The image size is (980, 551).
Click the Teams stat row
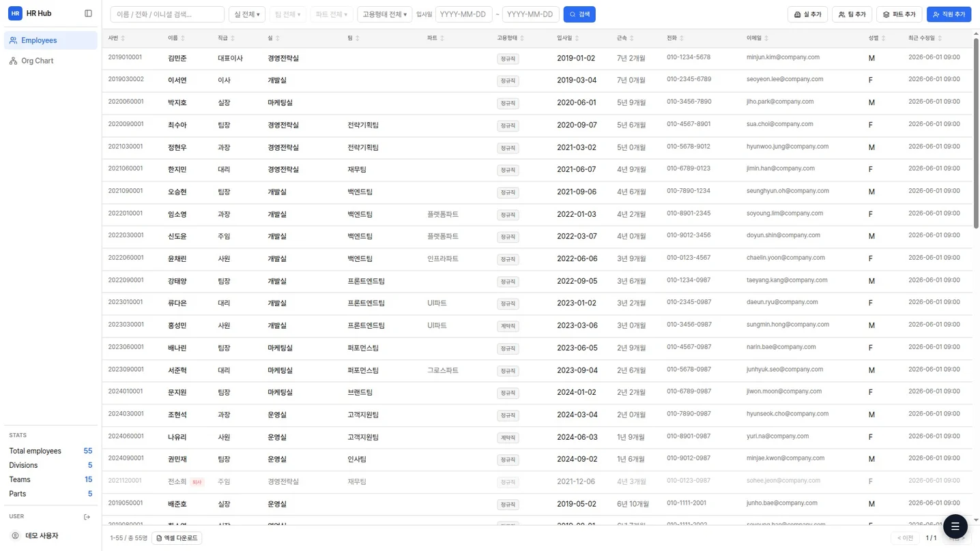pyautogui.click(x=51, y=479)
